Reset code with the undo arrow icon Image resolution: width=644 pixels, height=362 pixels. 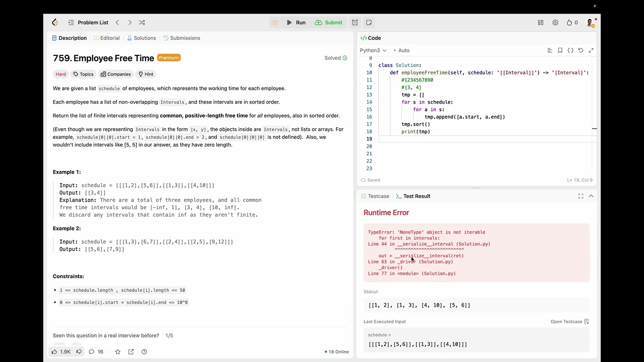point(581,50)
